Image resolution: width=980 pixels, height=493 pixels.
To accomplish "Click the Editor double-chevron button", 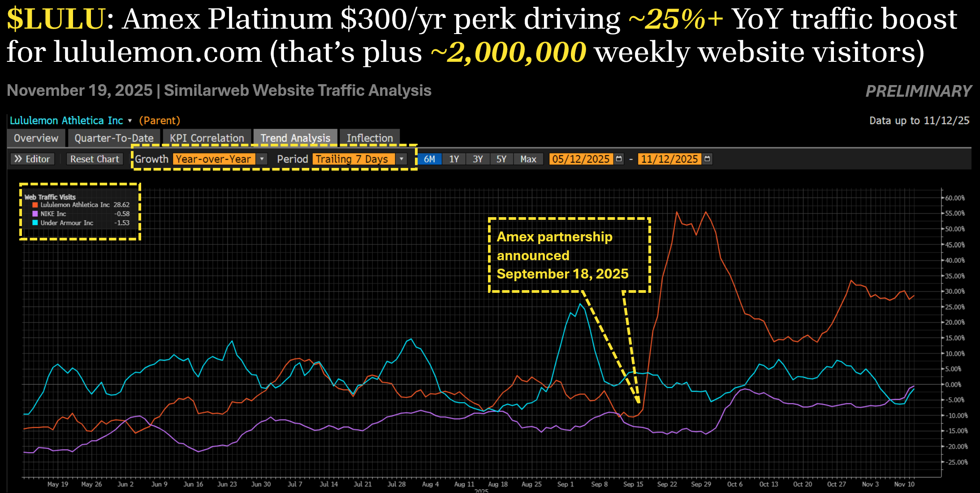I will 32,159.
